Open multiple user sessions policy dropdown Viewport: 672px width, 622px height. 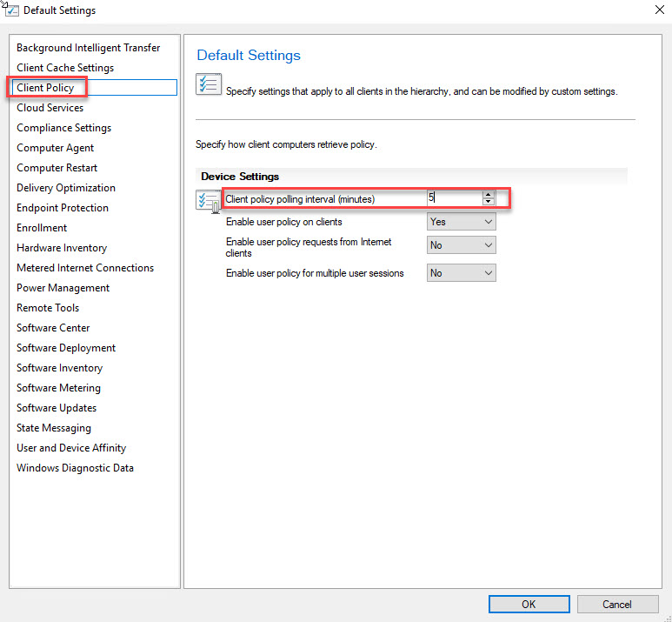pos(461,273)
